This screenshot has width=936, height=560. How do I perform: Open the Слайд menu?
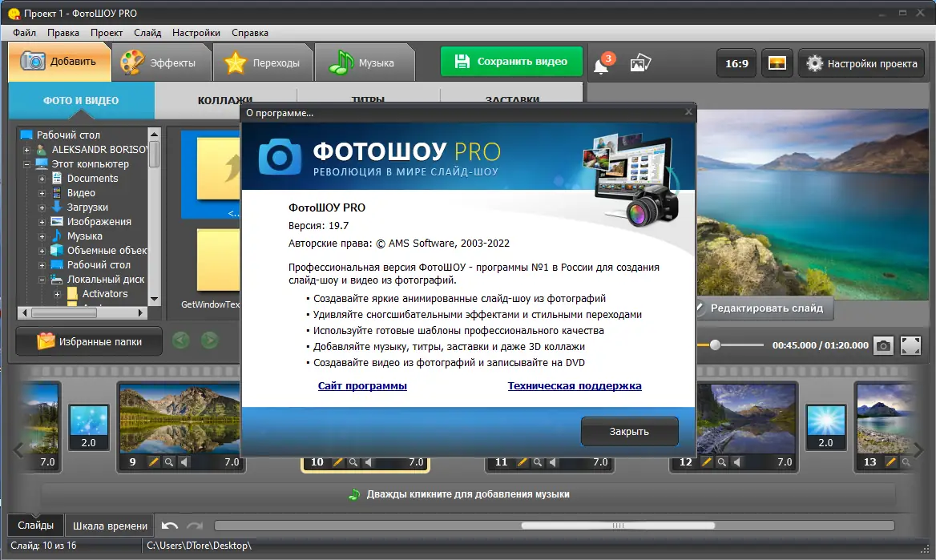(x=147, y=33)
